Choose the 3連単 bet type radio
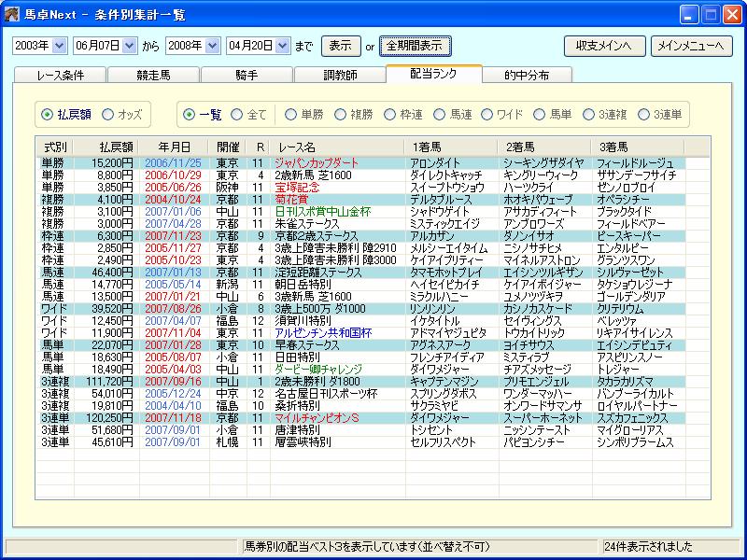Image resolution: width=747 pixels, height=560 pixels. [x=641, y=114]
